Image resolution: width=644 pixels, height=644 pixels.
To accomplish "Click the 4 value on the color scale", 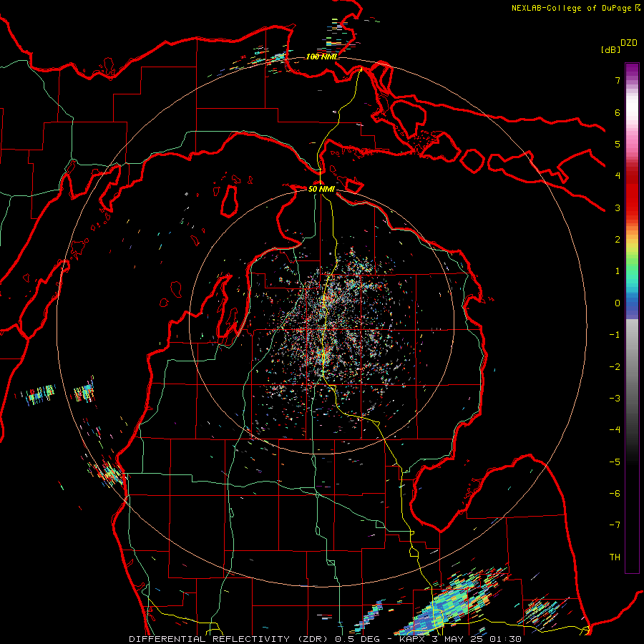I will tap(618, 176).
